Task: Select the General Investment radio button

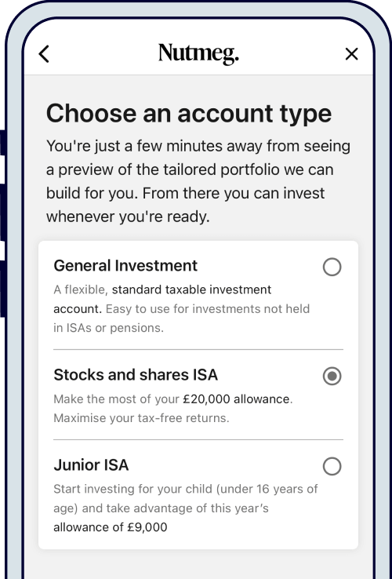Action: coord(332,267)
